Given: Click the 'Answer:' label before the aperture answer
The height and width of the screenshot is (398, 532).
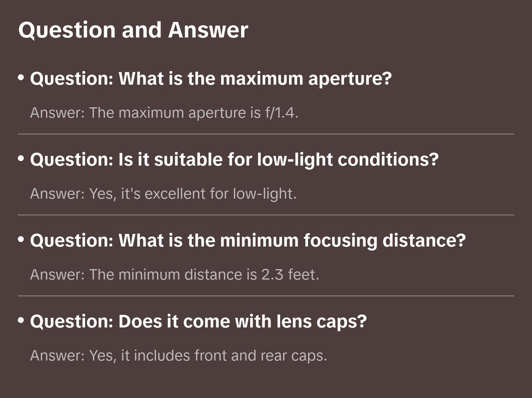Looking at the screenshot, I should click(58, 113).
